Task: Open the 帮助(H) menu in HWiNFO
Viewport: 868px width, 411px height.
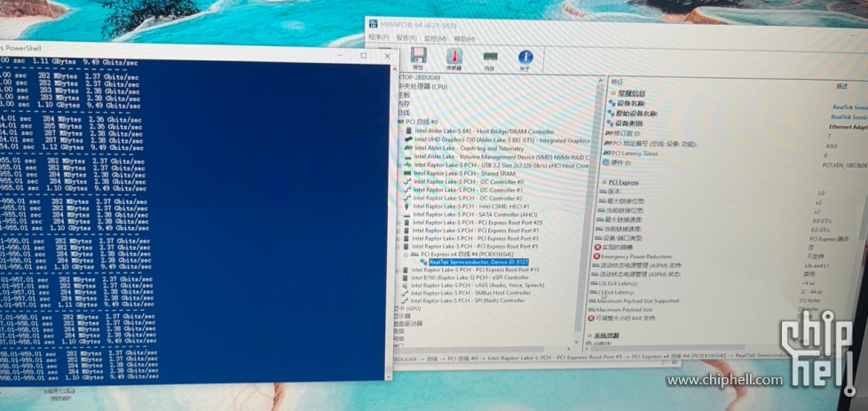Action: pos(464,39)
